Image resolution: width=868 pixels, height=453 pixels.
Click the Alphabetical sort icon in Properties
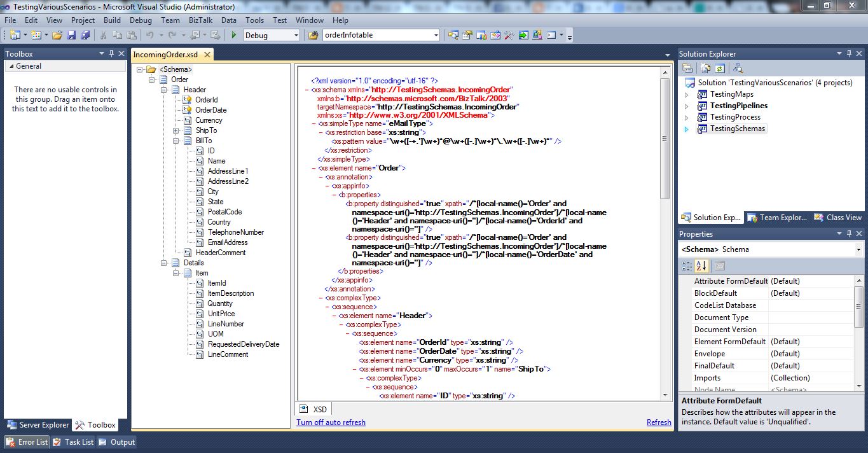pyautogui.click(x=701, y=266)
